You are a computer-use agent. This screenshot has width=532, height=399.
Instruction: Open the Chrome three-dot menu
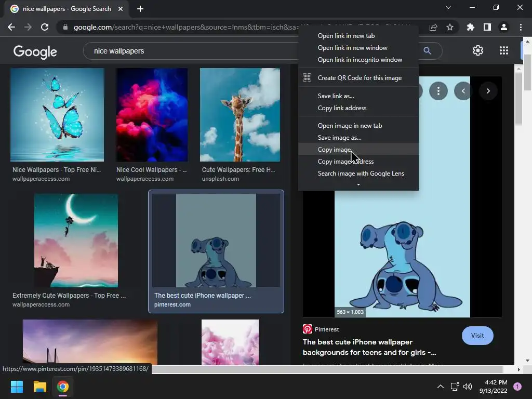pos(521,27)
